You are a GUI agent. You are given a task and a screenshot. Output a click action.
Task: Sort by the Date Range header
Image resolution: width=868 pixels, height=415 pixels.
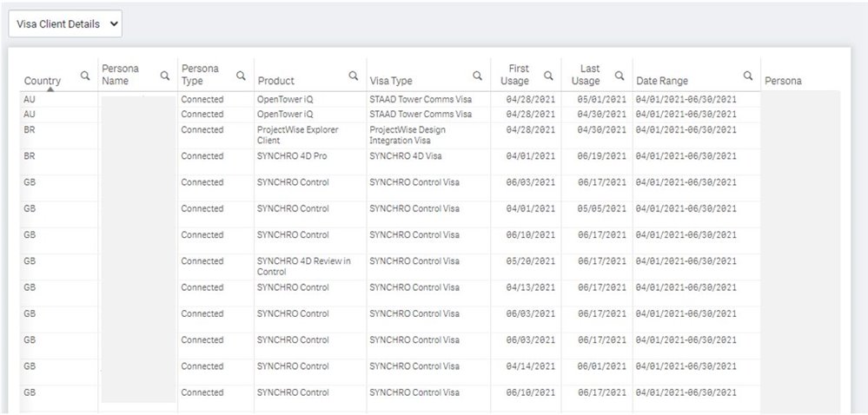point(662,81)
